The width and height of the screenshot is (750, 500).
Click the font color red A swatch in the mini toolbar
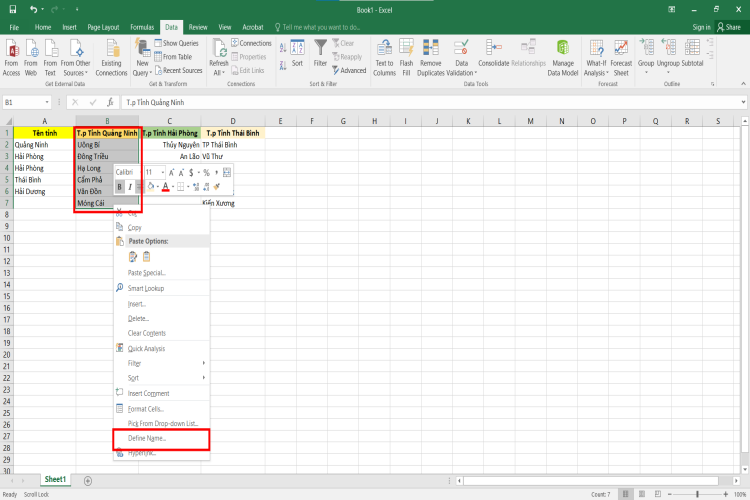pyautogui.click(x=165, y=187)
